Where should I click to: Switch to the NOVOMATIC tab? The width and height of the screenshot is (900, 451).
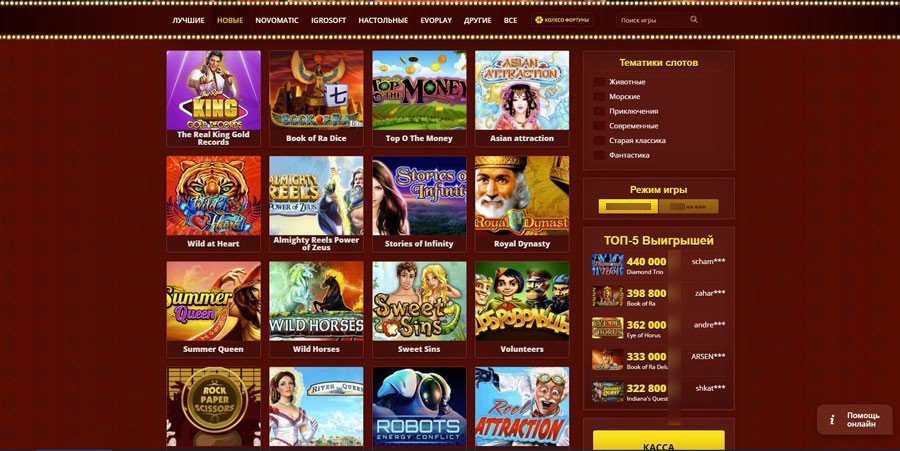(277, 20)
